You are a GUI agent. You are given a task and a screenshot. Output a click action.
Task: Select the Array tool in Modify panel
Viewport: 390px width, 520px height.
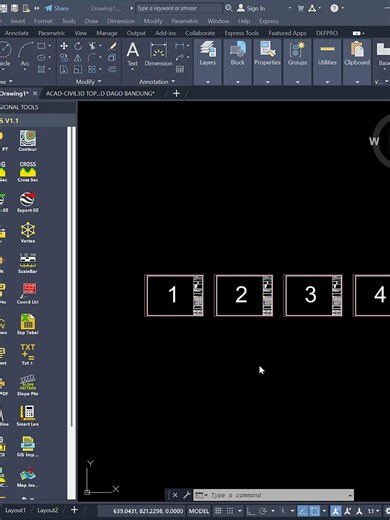[92, 69]
